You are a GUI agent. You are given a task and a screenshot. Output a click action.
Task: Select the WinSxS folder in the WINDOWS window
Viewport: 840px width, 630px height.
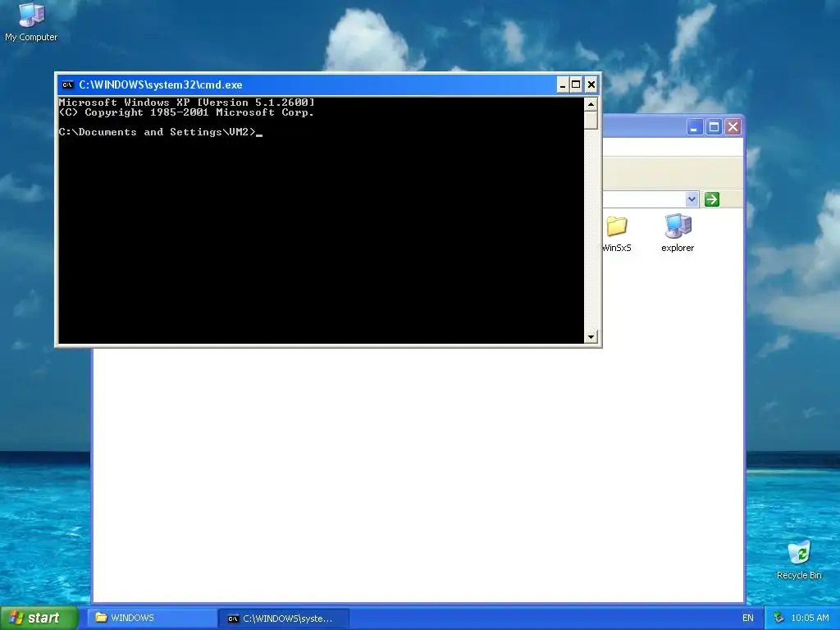[617, 234]
